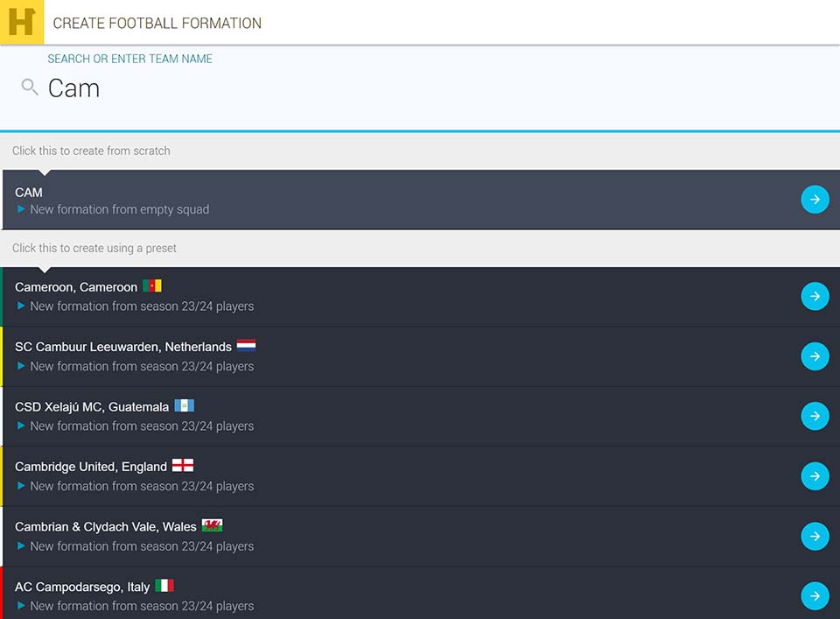840x619 pixels.
Task: Click the Guatemala flag icon
Action: (x=185, y=405)
